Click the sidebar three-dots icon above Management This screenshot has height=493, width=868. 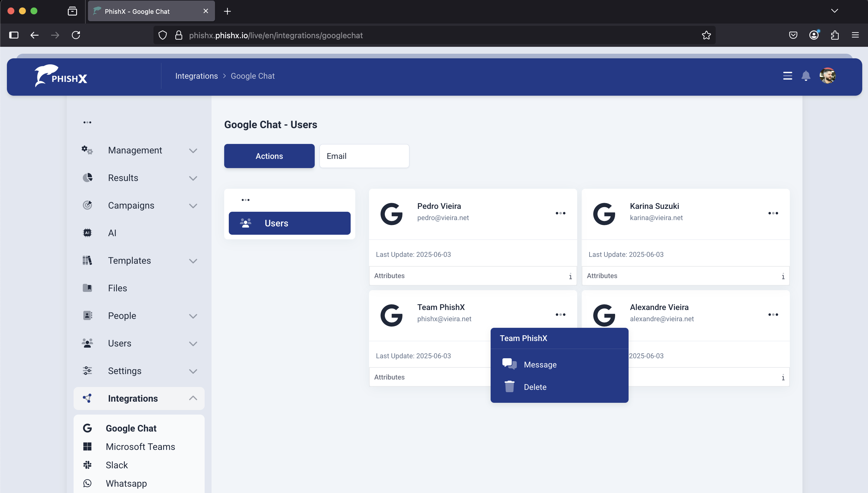[x=87, y=122]
